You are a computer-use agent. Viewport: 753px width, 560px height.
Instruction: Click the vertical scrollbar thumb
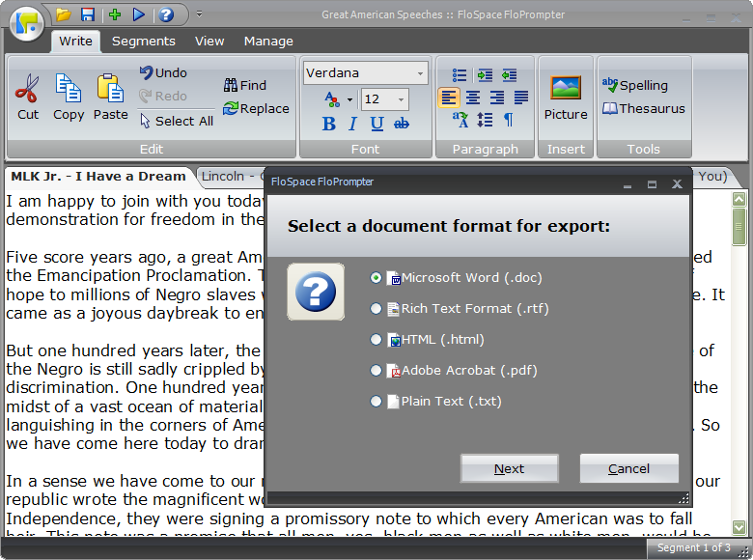pyautogui.click(x=739, y=227)
